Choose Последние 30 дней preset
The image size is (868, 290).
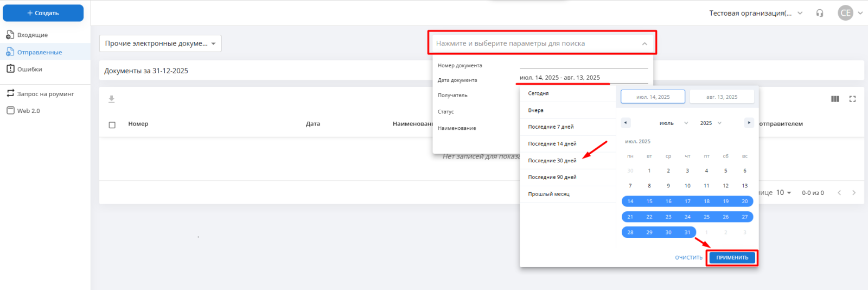pos(552,161)
